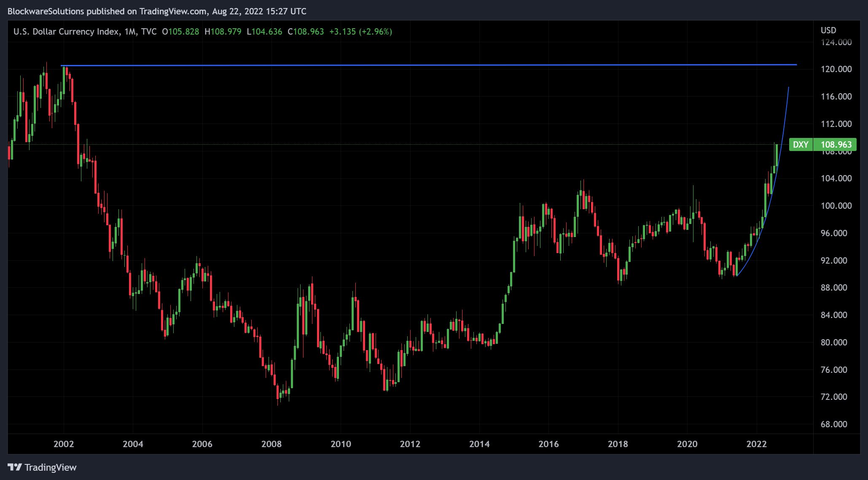Click the change value +3.135 (+2.96%)
Image resolution: width=868 pixels, height=480 pixels.
click(x=360, y=32)
